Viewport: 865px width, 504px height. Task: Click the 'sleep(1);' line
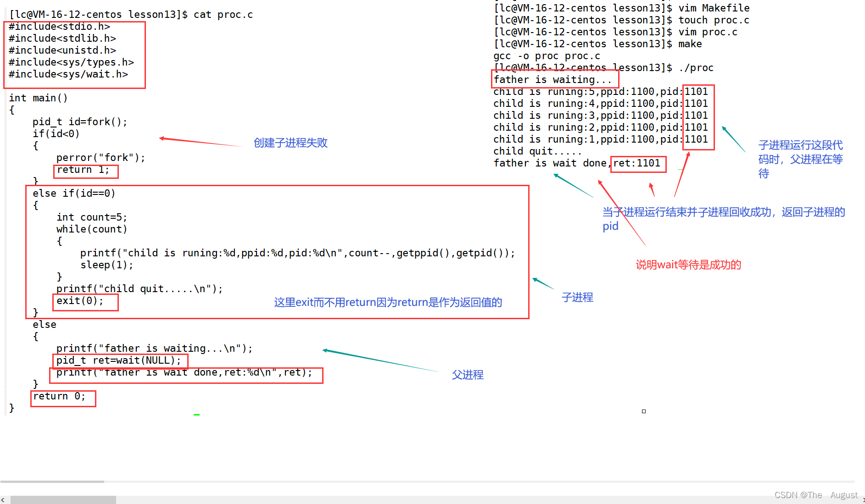(x=107, y=265)
